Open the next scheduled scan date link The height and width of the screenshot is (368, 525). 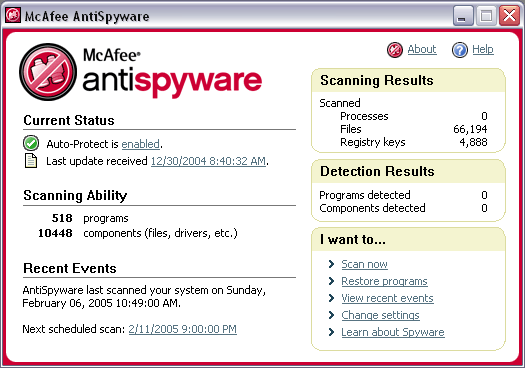click(x=182, y=329)
